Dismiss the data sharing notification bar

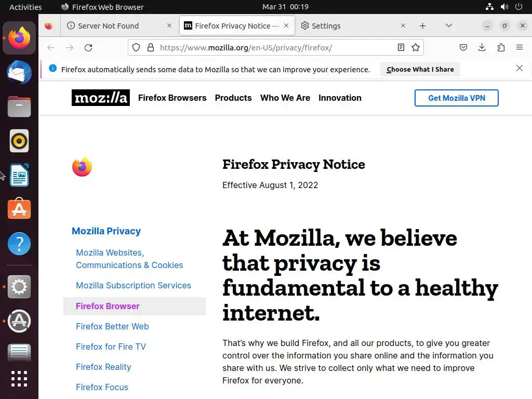520,69
